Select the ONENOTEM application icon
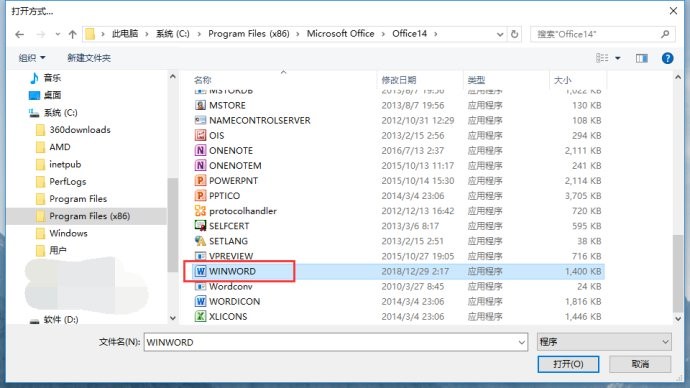 click(x=200, y=165)
